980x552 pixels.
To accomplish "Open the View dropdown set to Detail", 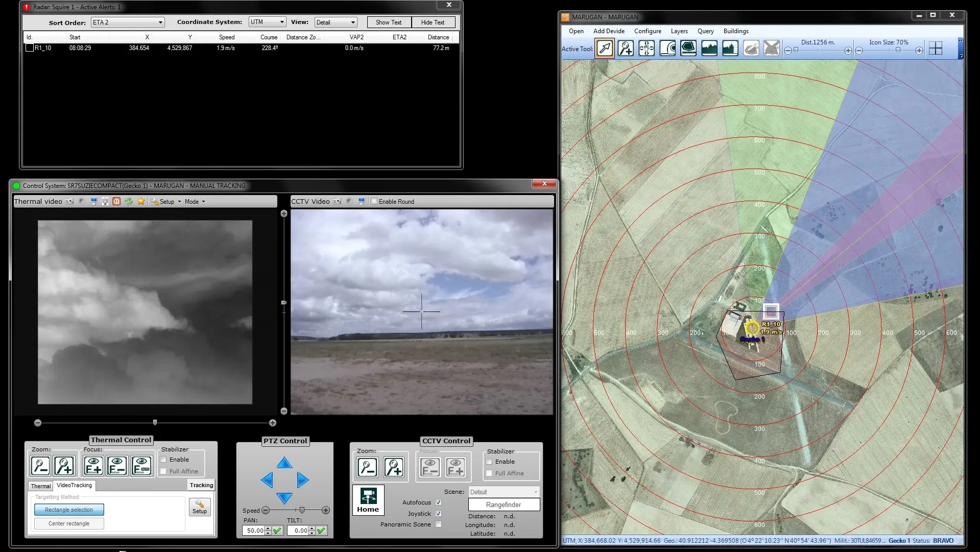I will [x=336, y=22].
